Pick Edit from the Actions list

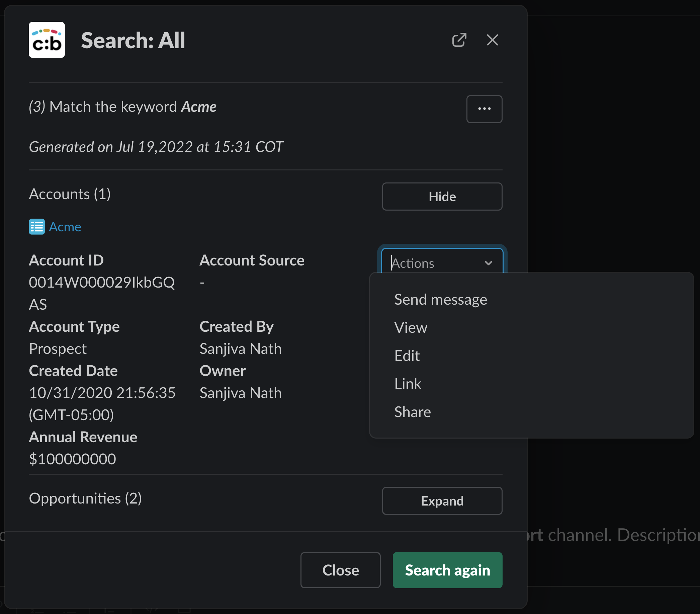(407, 355)
